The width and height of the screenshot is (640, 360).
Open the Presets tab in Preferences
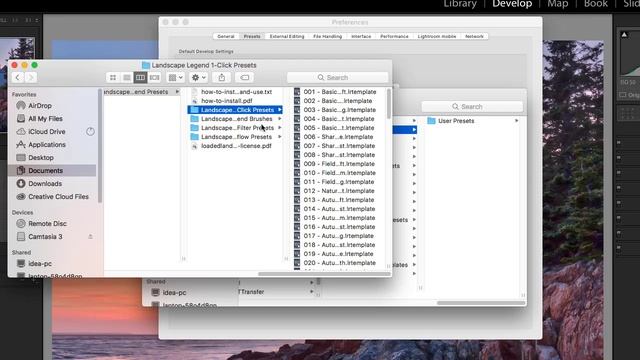click(x=252, y=36)
